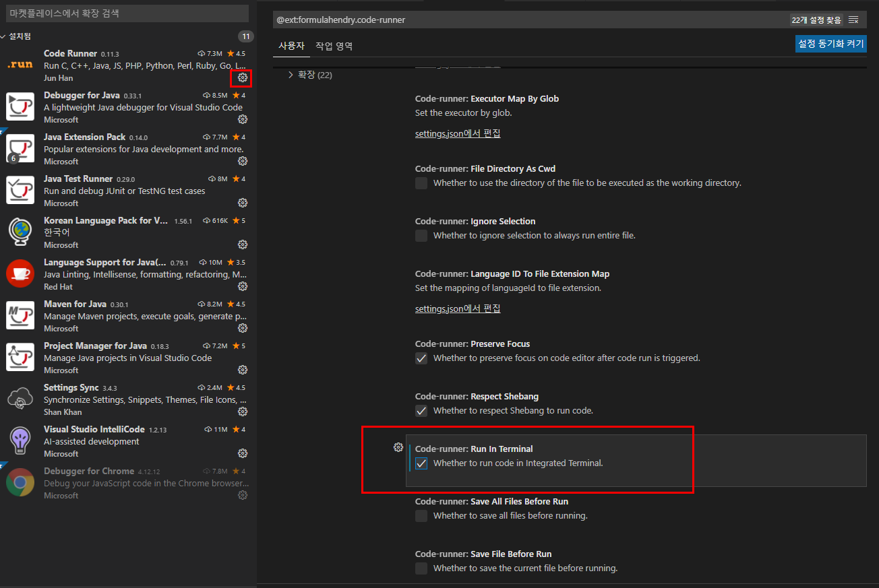879x588 pixels.
Task: Click the Debugger for Java extension icon
Action: point(20,106)
